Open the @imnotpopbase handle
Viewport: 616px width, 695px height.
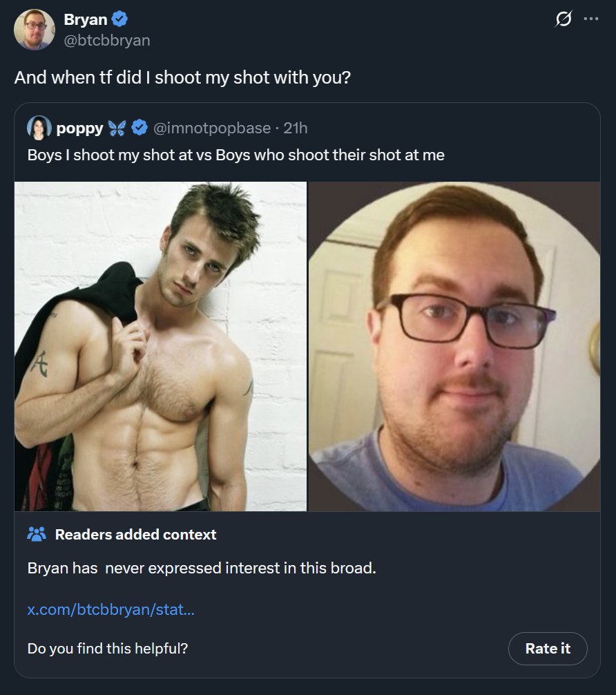(x=211, y=128)
